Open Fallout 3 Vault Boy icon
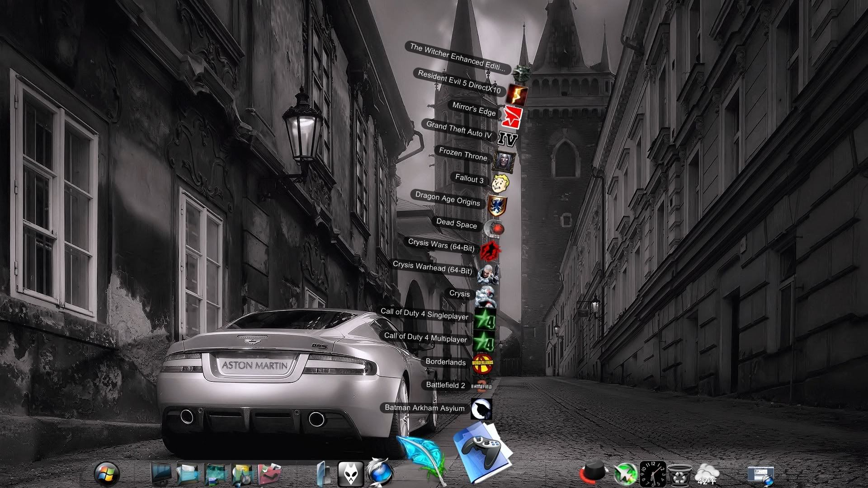This screenshot has width=868, height=488. point(500,183)
